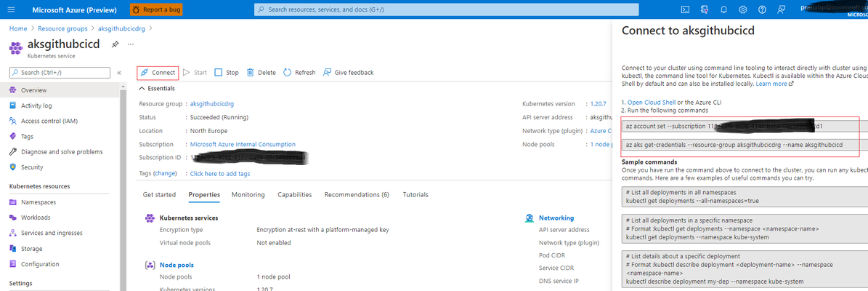Open Networking heading link

tap(556, 218)
